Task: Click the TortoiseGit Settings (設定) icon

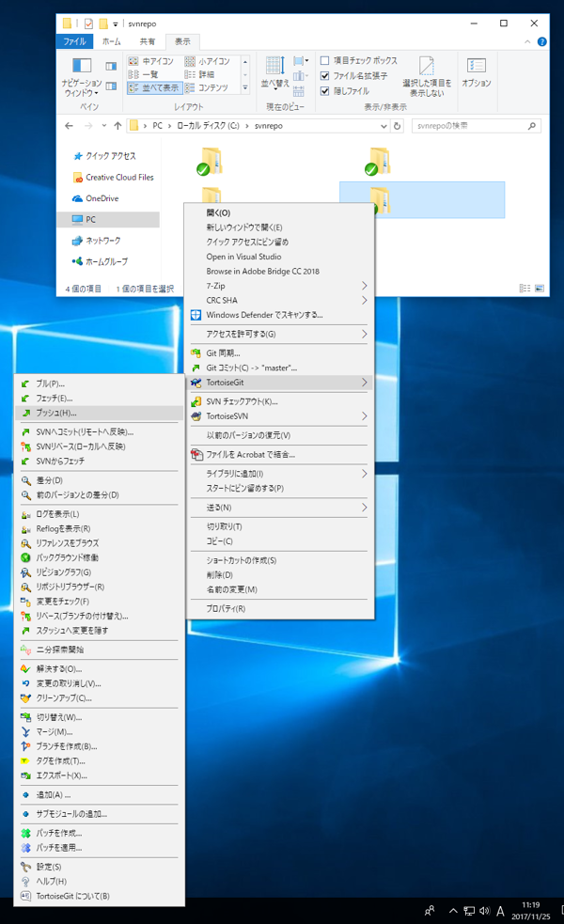Action: click(25, 867)
